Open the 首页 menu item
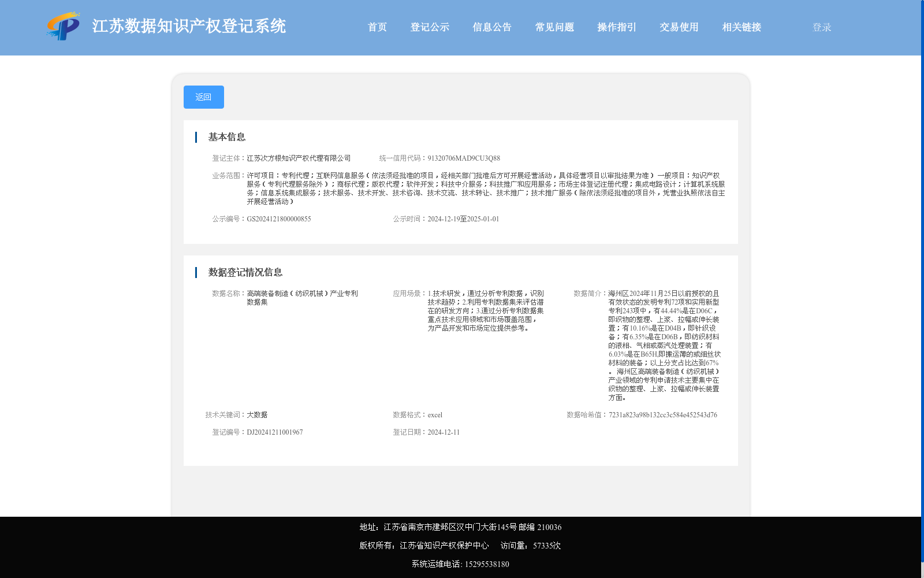 click(x=377, y=27)
